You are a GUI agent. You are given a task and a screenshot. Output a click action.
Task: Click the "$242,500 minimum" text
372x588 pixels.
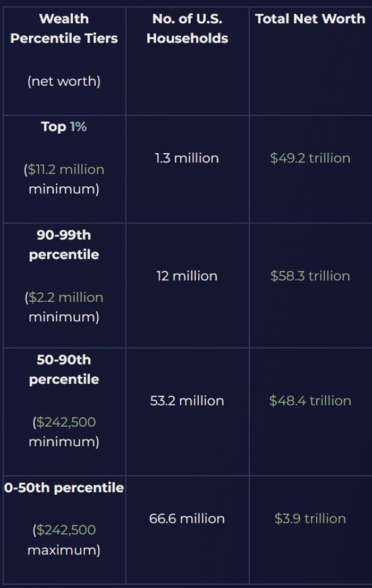tap(64, 432)
